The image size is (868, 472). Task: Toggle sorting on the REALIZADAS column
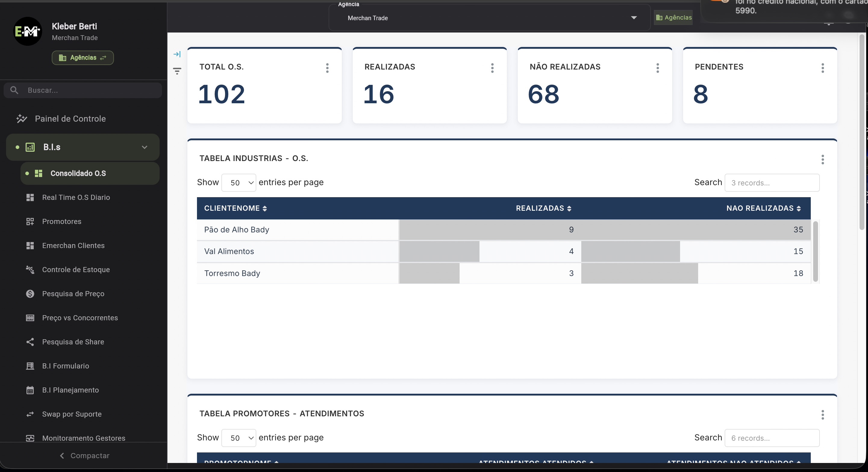click(570, 208)
